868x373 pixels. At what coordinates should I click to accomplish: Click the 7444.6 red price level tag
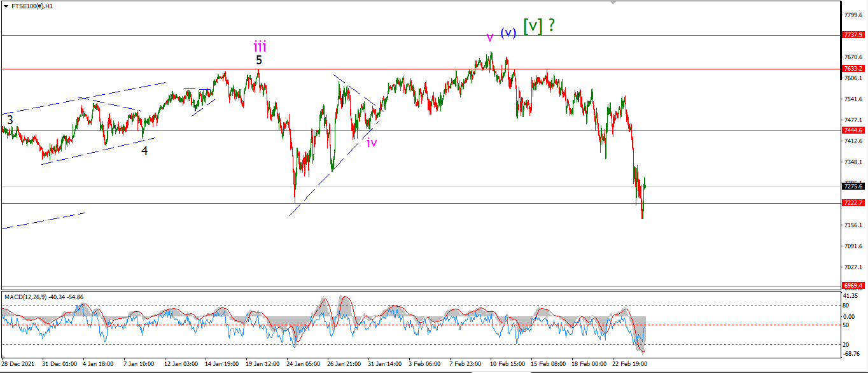[x=852, y=130]
